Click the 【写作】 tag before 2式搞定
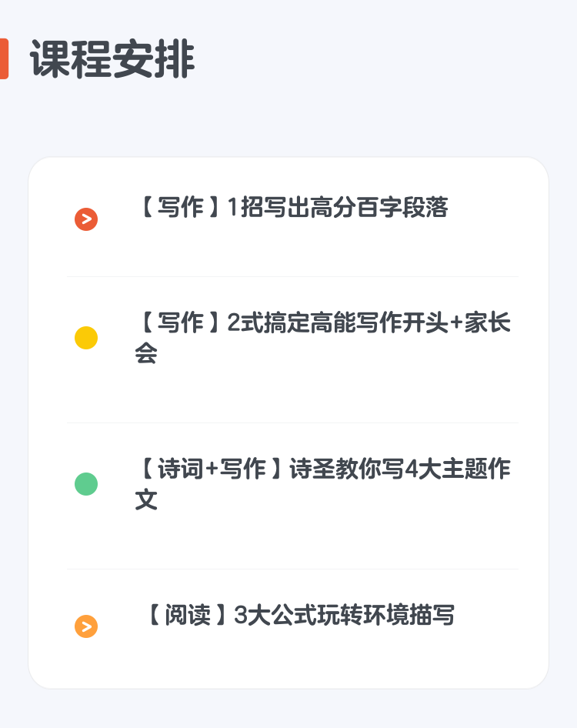Image resolution: width=577 pixels, height=728 pixels. (x=180, y=322)
